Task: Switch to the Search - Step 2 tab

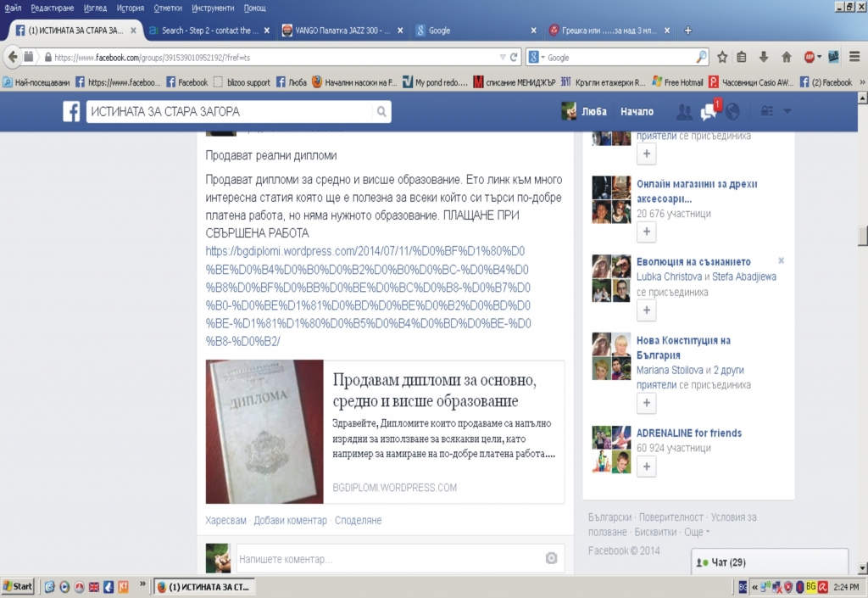Action: pyautogui.click(x=209, y=31)
